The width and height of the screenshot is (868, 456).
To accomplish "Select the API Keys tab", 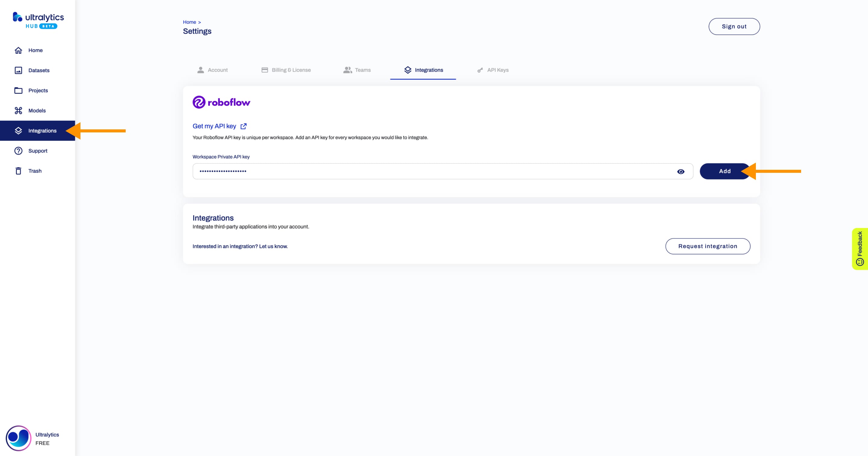I will click(493, 70).
